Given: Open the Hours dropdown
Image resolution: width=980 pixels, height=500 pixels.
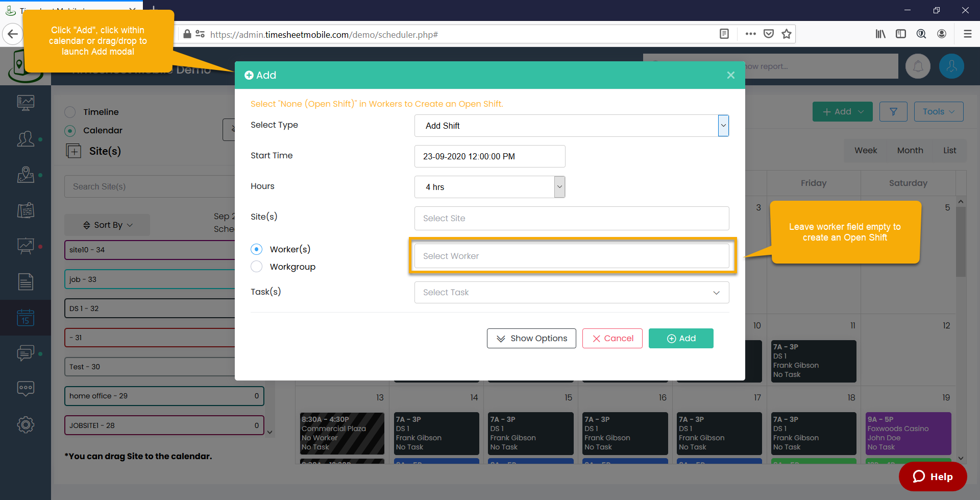Looking at the screenshot, I should 559,187.
